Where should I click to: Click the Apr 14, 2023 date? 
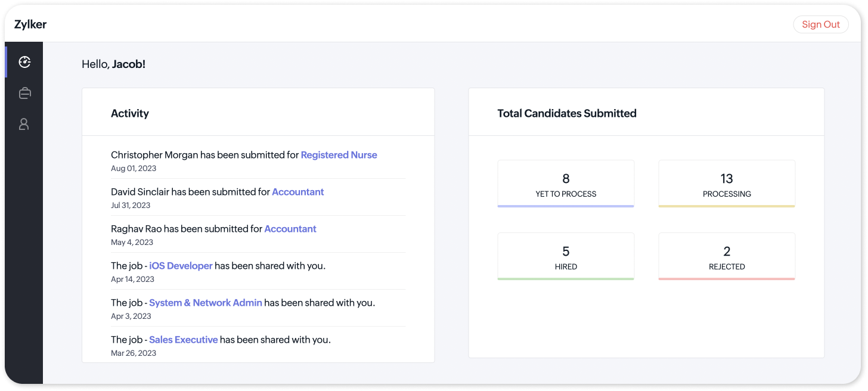[x=132, y=280]
